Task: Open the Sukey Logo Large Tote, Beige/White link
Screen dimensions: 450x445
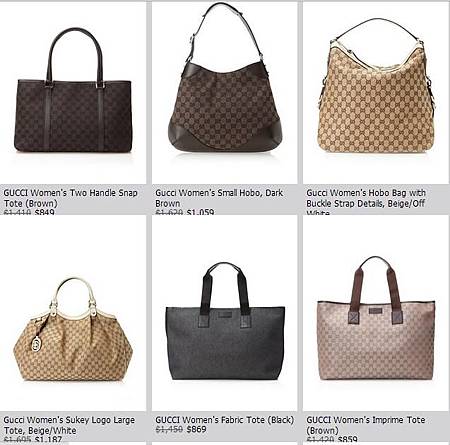Action: (69, 425)
